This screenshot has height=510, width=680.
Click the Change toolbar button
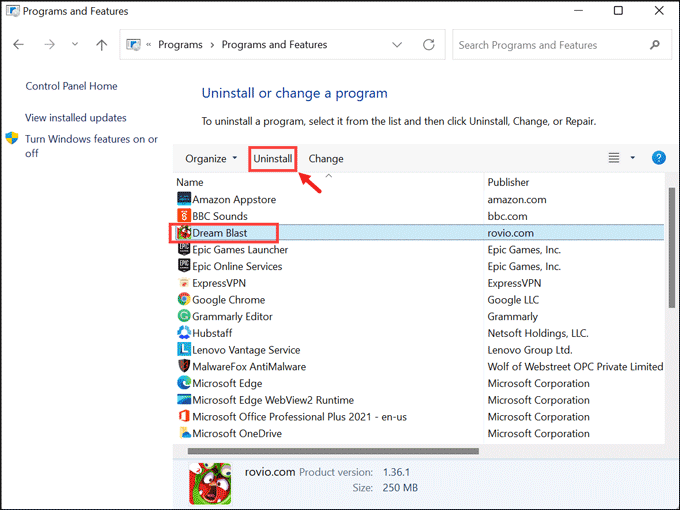[326, 158]
